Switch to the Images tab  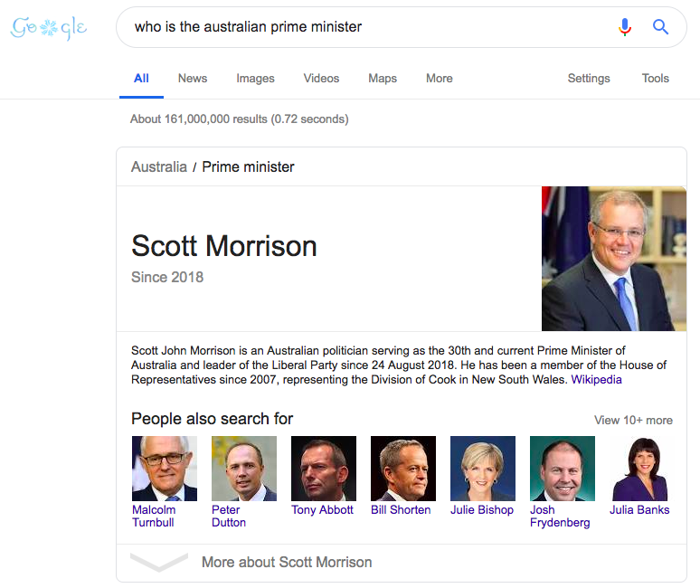click(255, 79)
